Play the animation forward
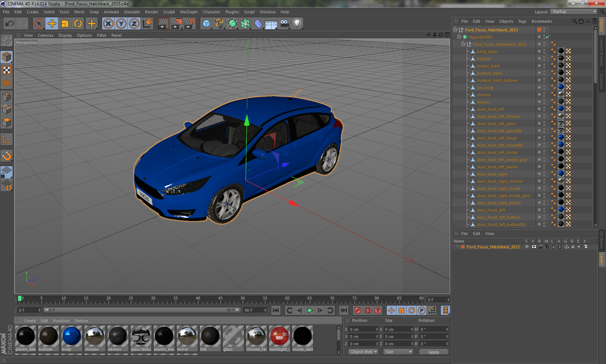This screenshot has width=606, height=364. [310, 310]
